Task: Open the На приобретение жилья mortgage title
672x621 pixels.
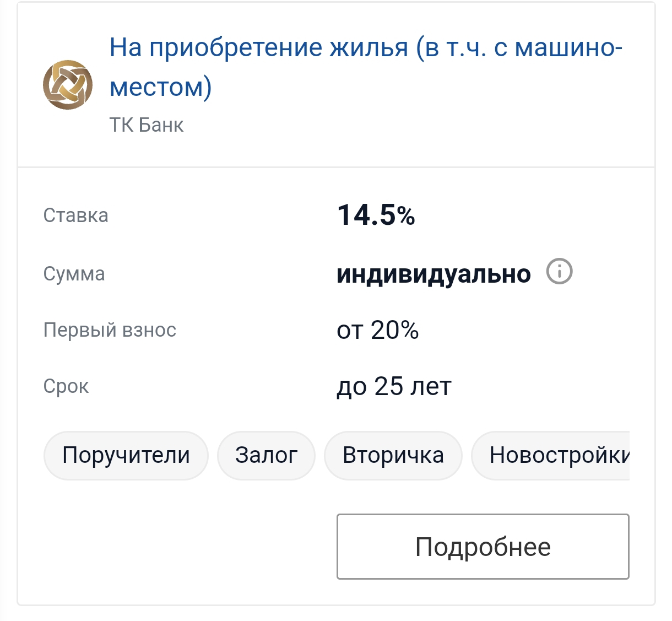Action: pyautogui.click(x=365, y=48)
